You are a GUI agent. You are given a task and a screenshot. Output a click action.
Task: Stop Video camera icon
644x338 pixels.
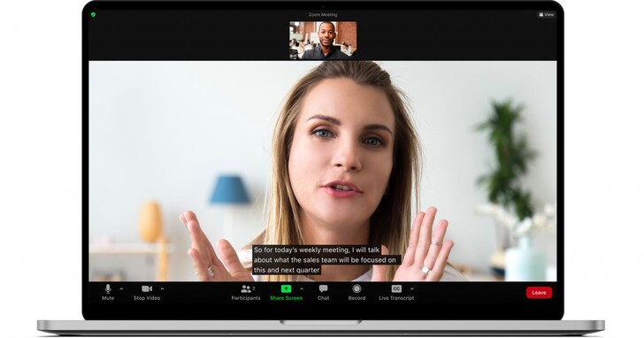147,288
